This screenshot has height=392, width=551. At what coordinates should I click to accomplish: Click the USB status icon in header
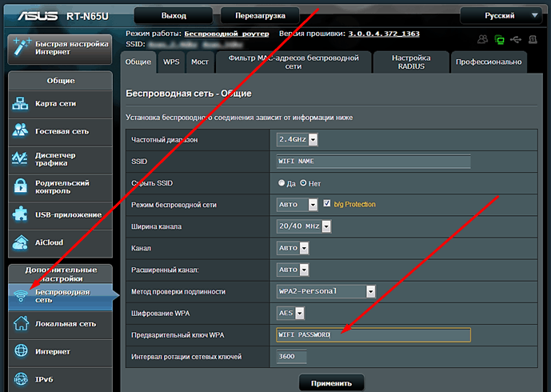517,39
